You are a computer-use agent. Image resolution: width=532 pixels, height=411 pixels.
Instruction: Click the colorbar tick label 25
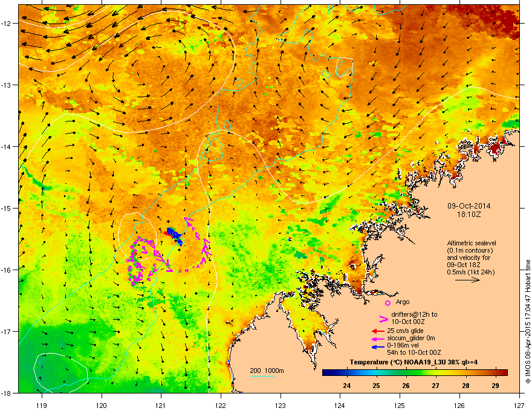click(x=376, y=386)
